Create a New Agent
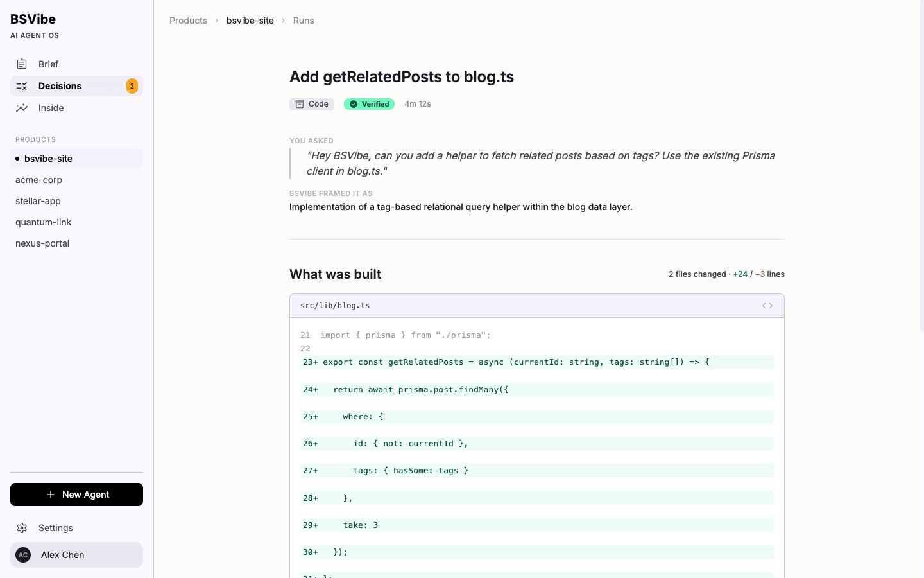The height and width of the screenshot is (578, 924). (76, 495)
